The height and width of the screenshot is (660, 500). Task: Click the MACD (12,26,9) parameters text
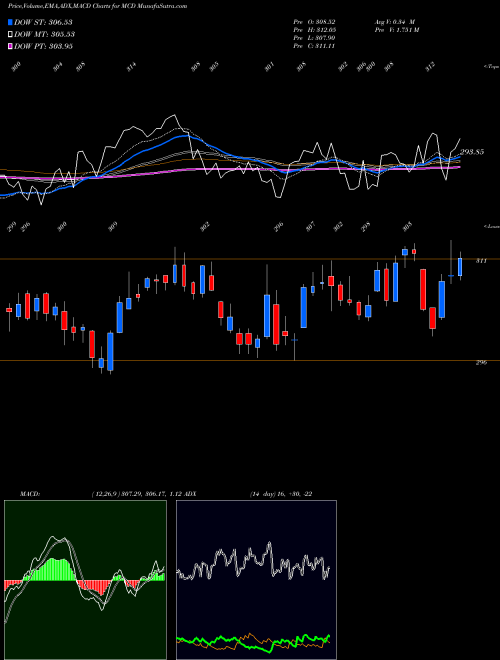tap(142, 494)
